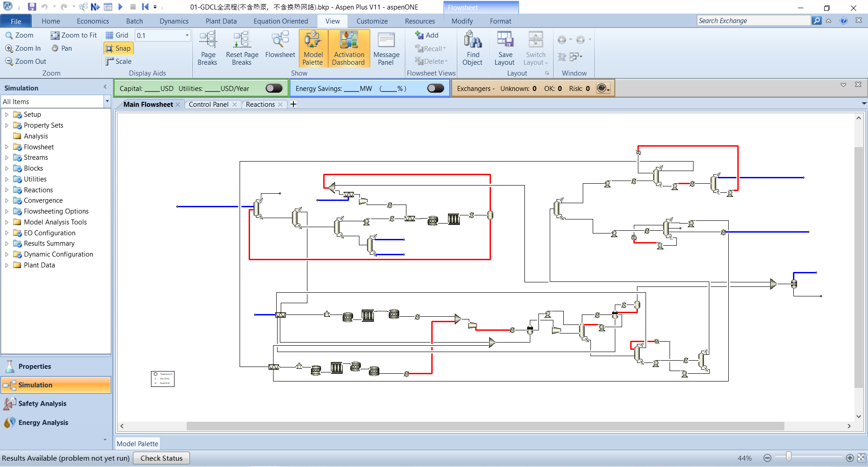Viewport: 868px width, 467px height.
Task: Select the Zoom In tool
Action: (x=23, y=48)
